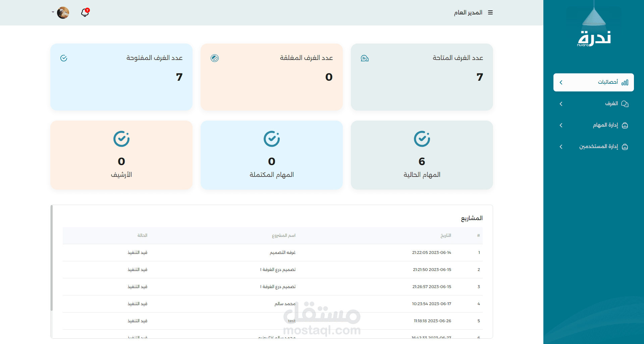644x344 pixels.
Task: Open the إدارة المستخدمين menu item
Action: (x=594, y=147)
